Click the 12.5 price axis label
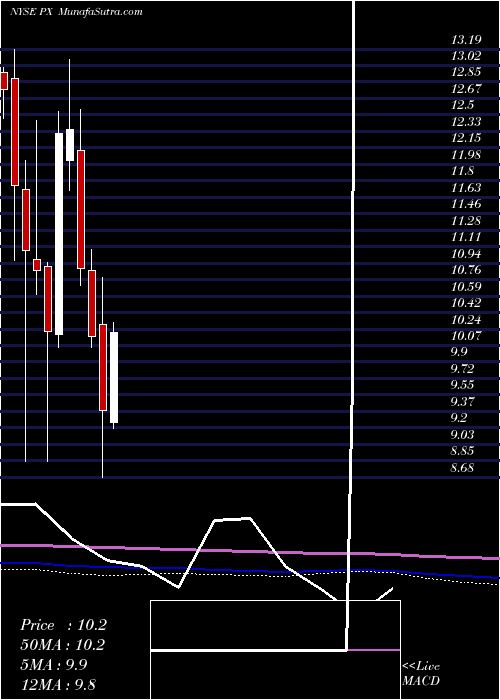 [462, 105]
